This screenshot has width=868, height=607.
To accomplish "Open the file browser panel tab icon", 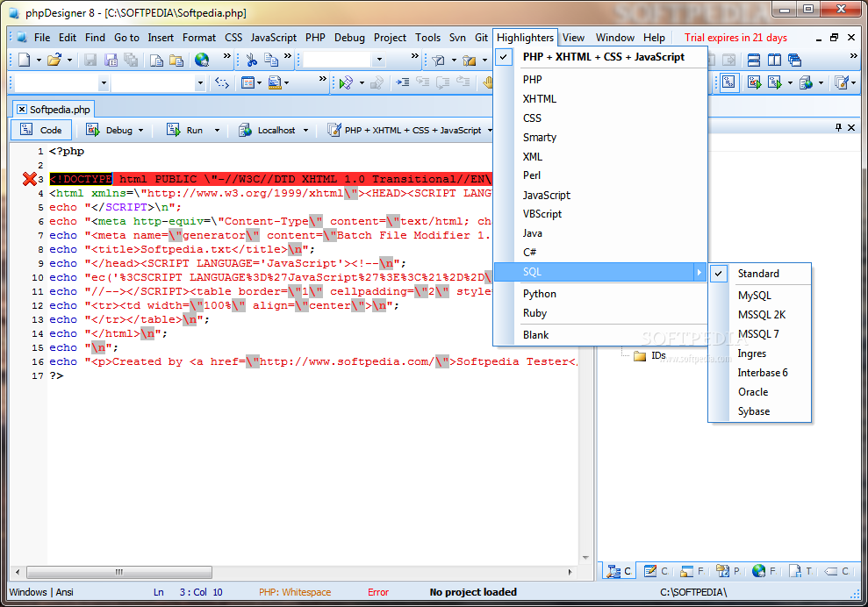I will 686,571.
